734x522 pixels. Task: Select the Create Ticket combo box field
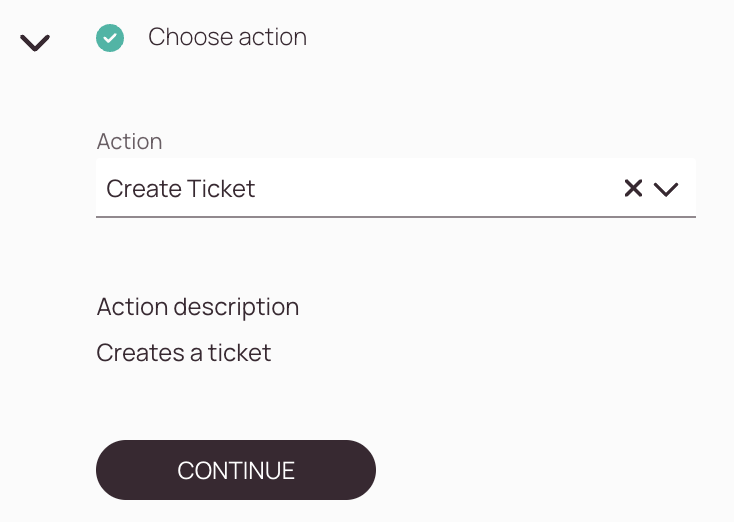[396, 188]
